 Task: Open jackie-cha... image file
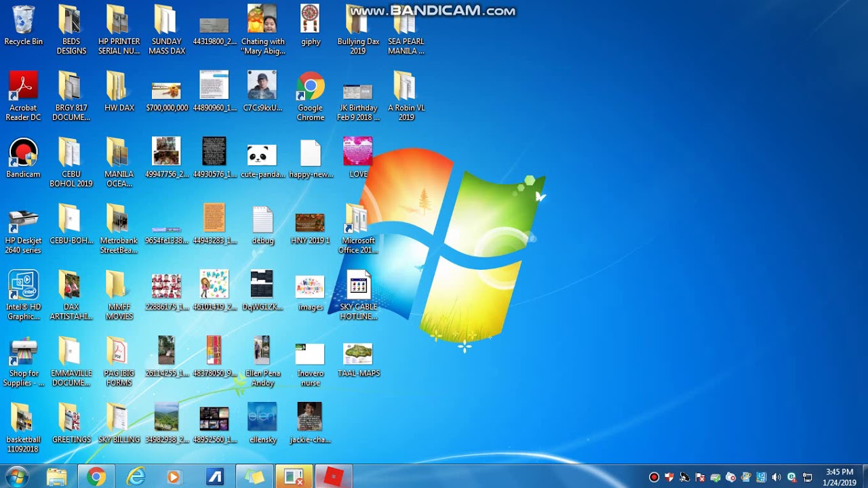click(311, 424)
